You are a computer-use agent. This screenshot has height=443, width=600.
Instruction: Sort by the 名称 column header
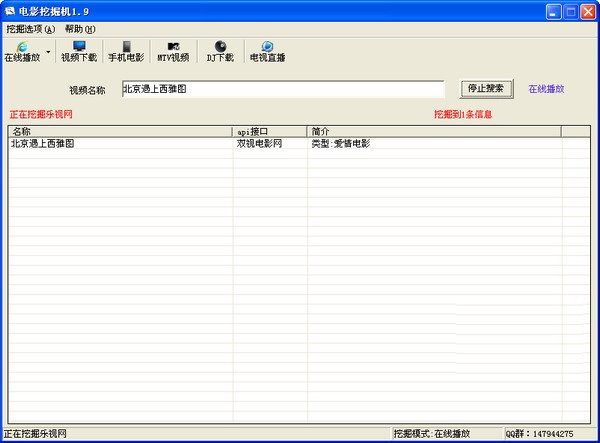click(x=120, y=132)
